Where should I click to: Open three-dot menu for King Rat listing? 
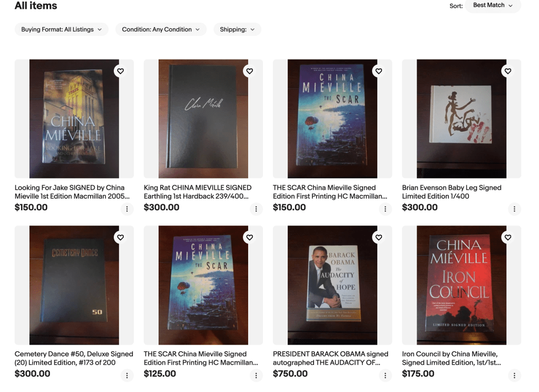tap(256, 209)
